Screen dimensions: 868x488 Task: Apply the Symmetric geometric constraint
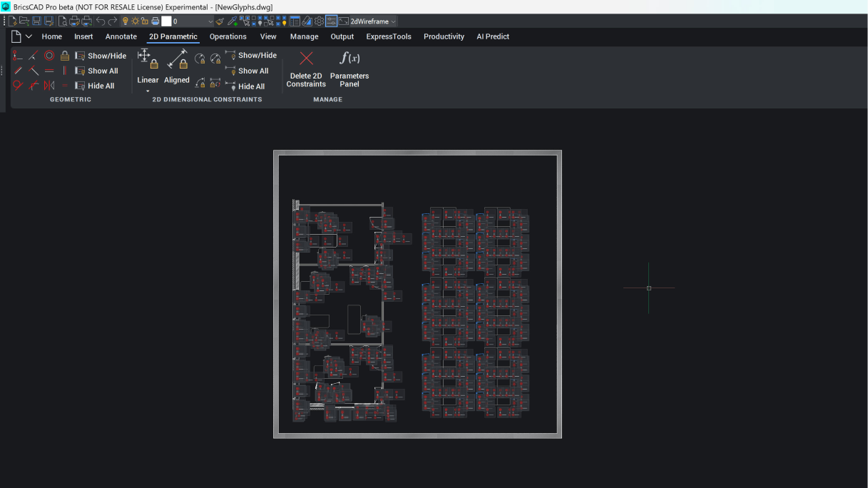(x=49, y=86)
